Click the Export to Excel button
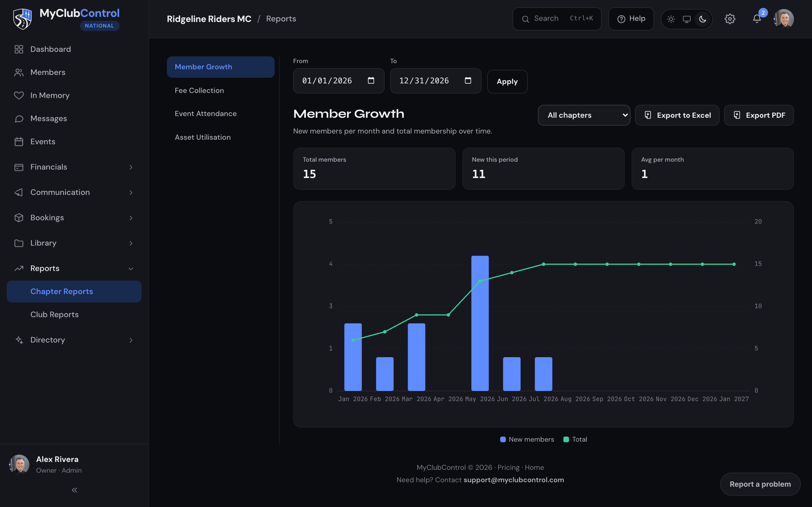Screen dimensions: 812x507 click(x=677, y=115)
